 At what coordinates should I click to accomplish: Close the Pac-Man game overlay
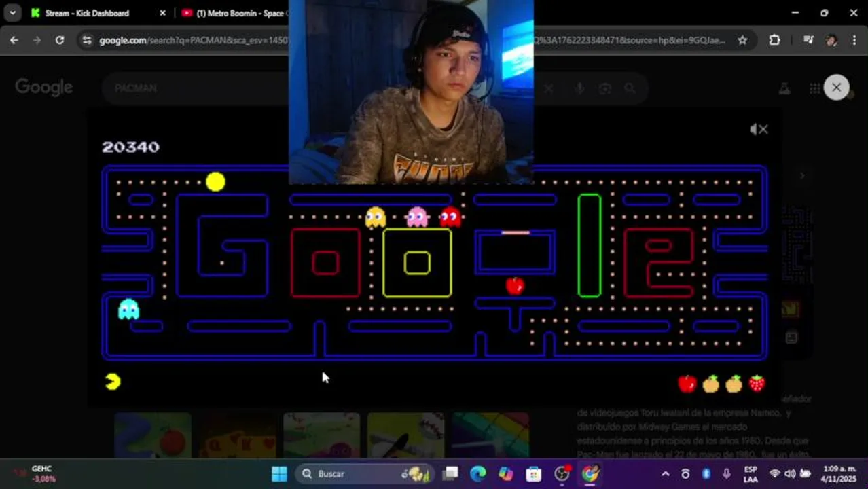tap(836, 88)
